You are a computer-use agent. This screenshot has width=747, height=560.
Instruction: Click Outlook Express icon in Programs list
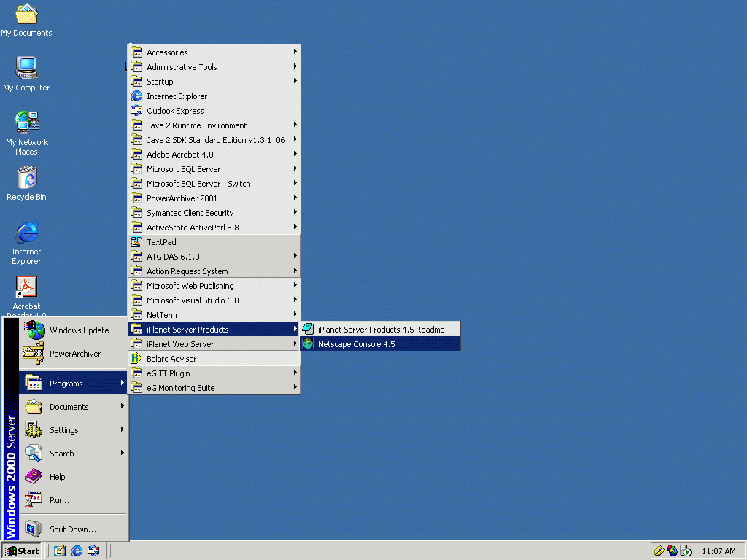136,111
